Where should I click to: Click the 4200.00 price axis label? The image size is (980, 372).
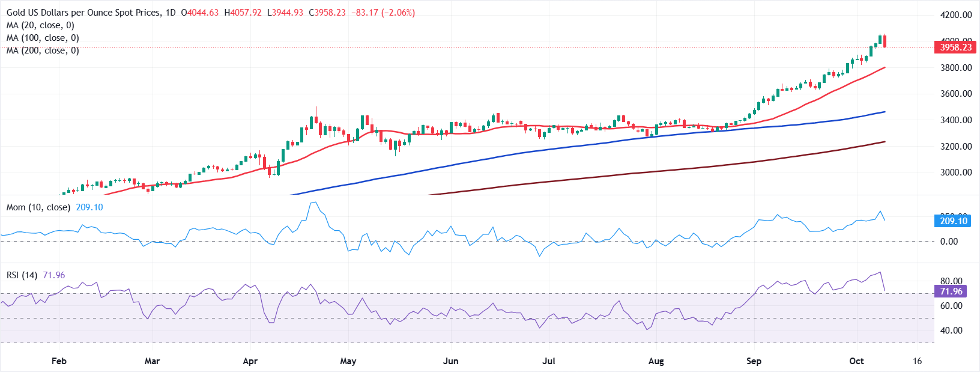955,15
